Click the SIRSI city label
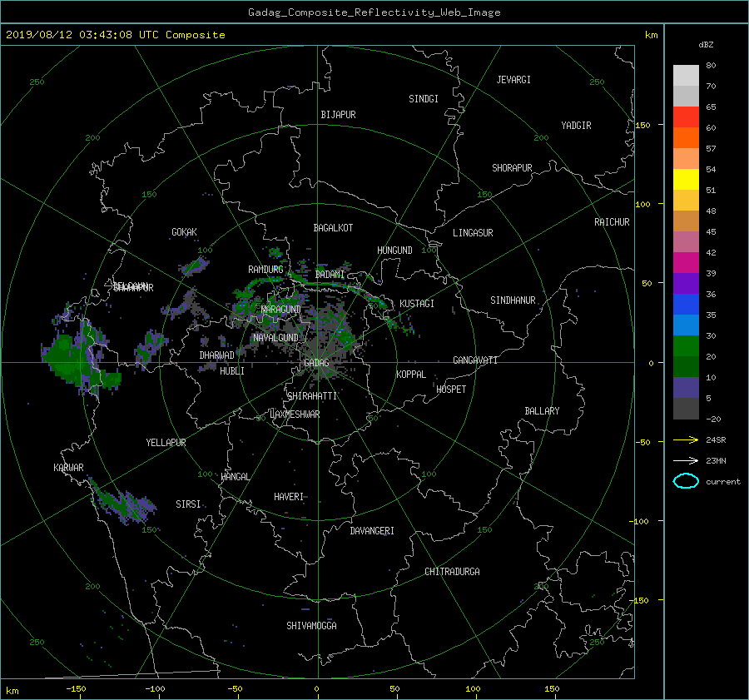This screenshot has height=700, width=749. tap(188, 504)
